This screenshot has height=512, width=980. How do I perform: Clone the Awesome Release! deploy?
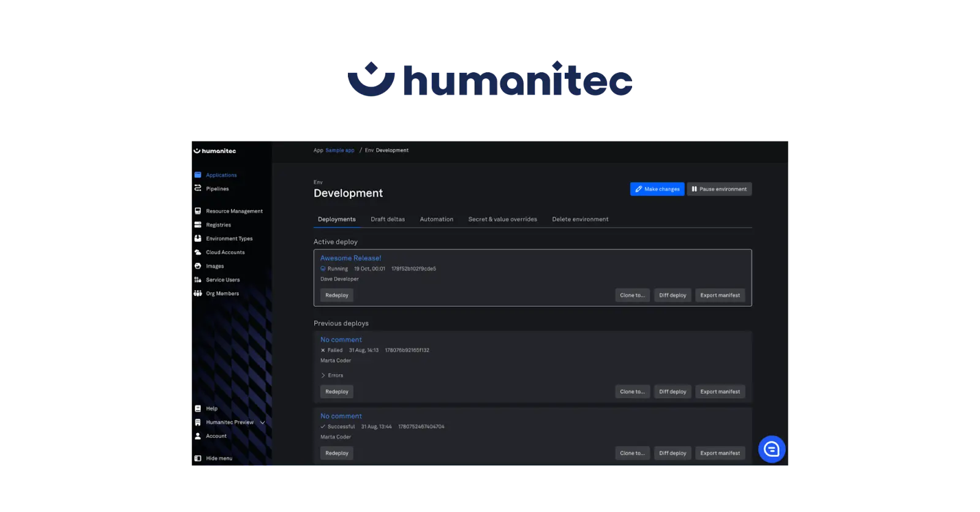pos(632,295)
